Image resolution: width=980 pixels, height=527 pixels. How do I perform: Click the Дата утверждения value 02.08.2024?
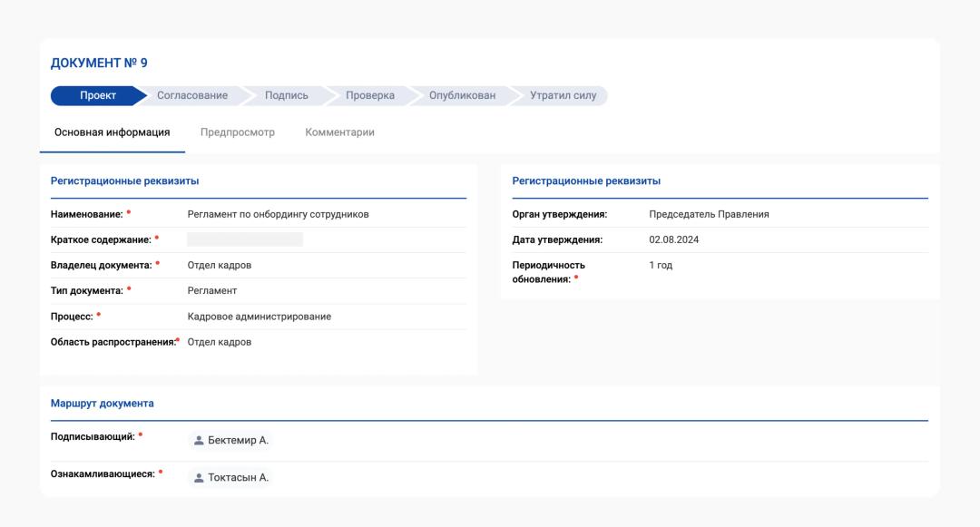[x=673, y=239]
